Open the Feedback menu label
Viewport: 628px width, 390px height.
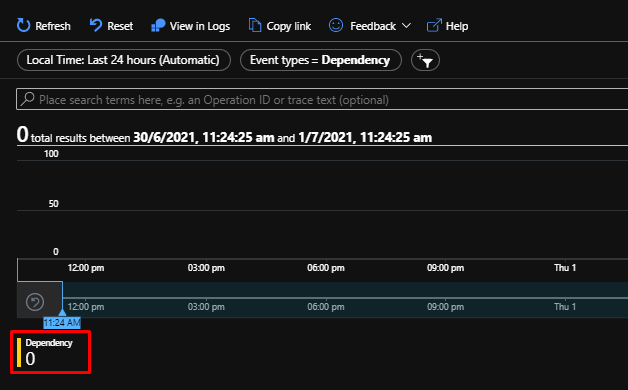click(373, 26)
